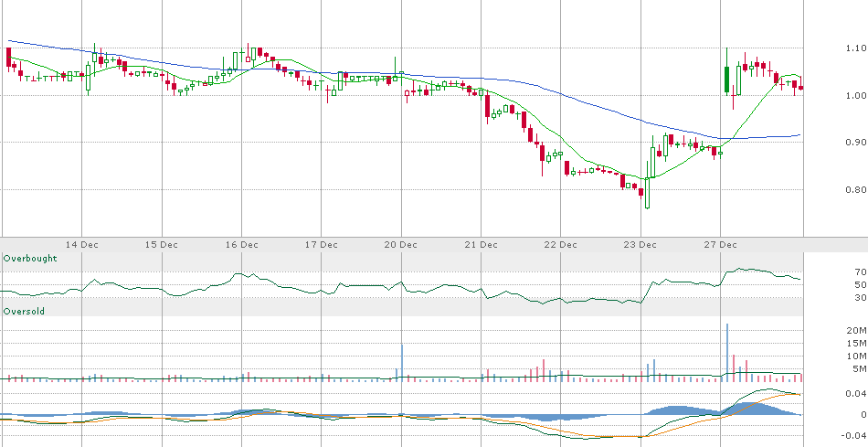Click the tallest volume bar on 27 Dec

pos(727,352)
